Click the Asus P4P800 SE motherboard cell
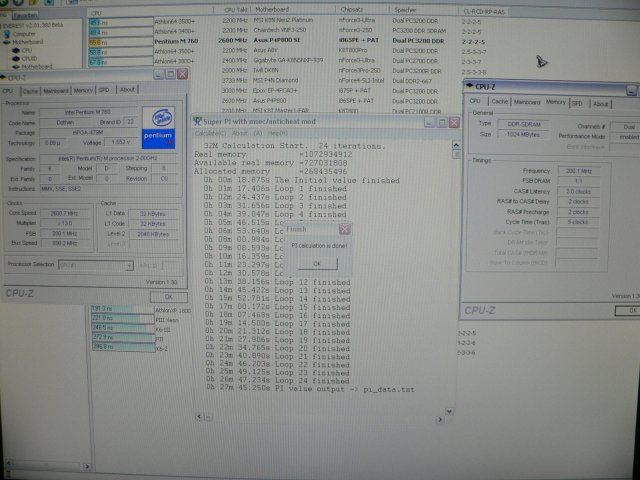This screenshot has height=480, width=640. click(276, 40)
